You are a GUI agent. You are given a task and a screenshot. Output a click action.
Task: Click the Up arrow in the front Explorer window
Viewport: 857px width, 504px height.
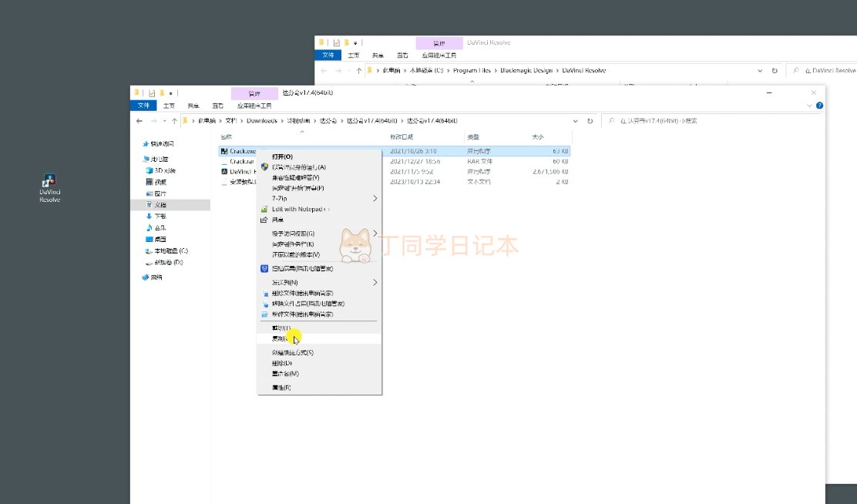(174, 121)
